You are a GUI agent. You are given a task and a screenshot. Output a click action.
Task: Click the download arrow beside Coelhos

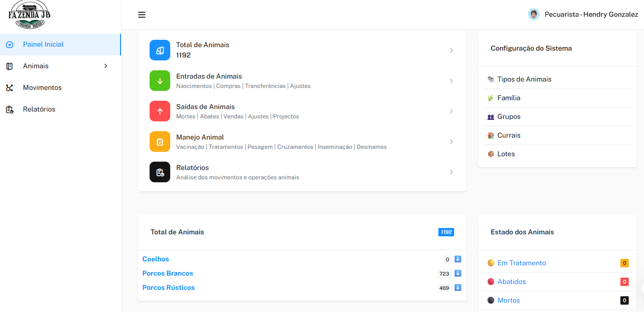(x=458, y=259)
